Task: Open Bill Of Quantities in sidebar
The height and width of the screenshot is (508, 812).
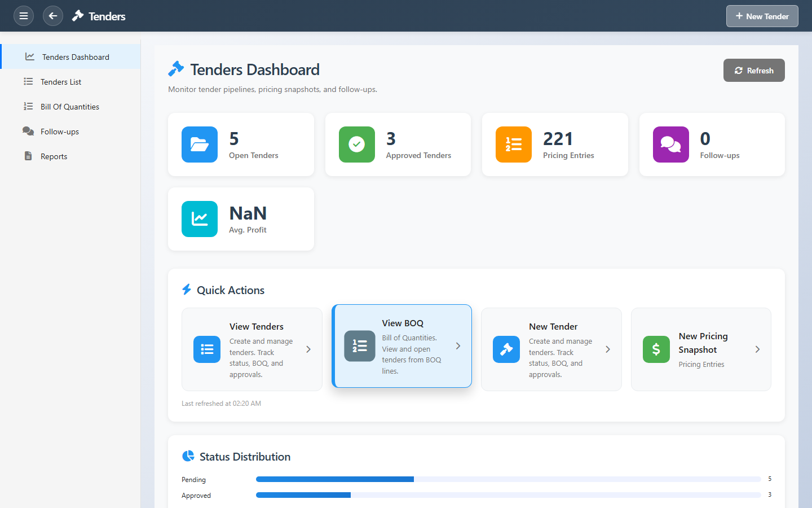Action: [x=69, y=107]
